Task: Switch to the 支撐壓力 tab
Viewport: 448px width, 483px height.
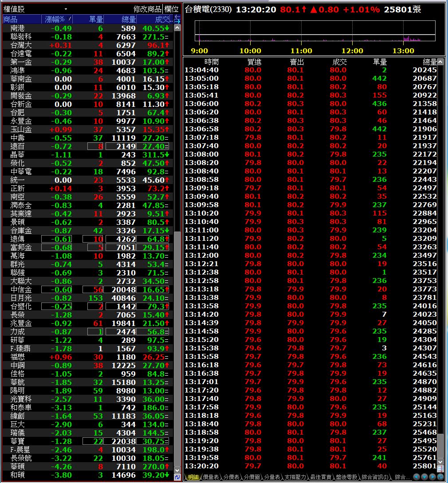Action: (295, 477)
